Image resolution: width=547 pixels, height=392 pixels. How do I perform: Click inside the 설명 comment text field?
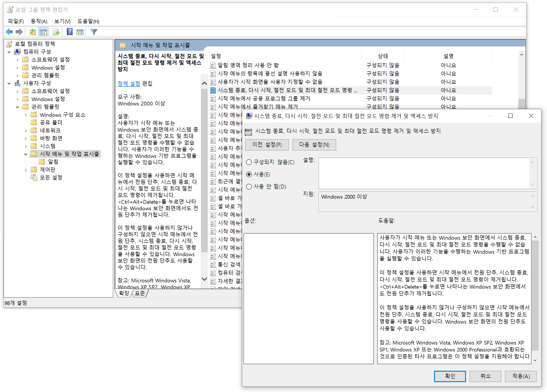(424, 173)
